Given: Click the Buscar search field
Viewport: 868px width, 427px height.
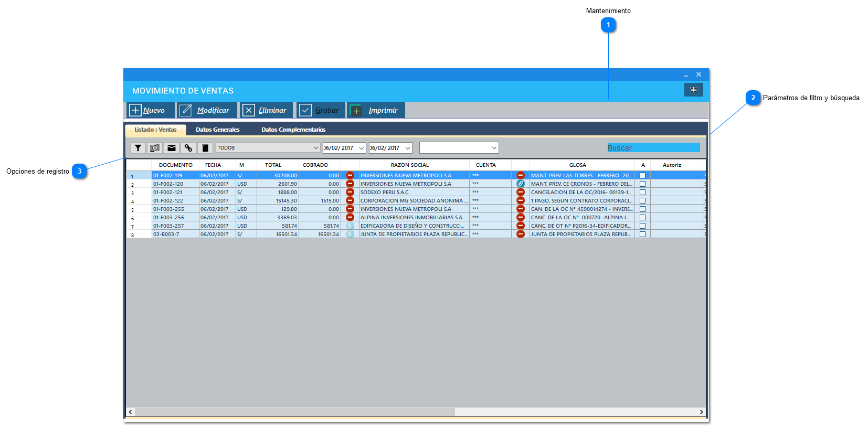Looking at the screenshot, I should pyautogui.click(x=653, y=148).
